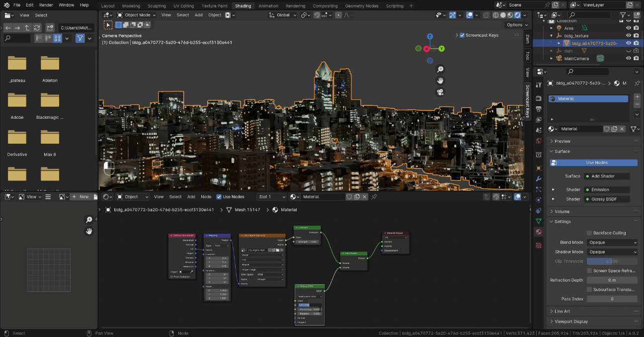Viewport: 644px width, 337px height.
Task: Toggle snapping magnet in viewport header
Action: 317,15
